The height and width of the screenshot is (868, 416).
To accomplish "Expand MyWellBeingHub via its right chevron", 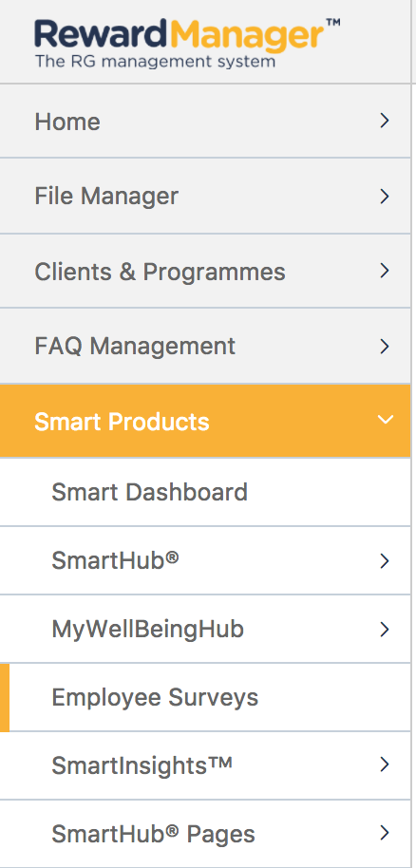I will pos(385,630).
